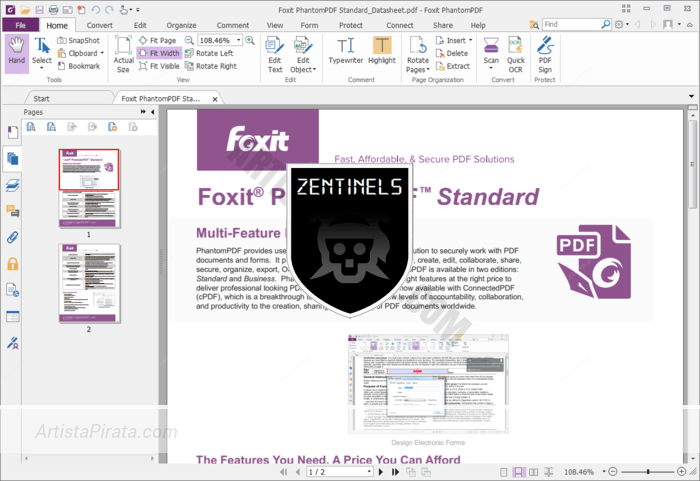Open the Security lock panel
The image size is (700, 481).
click(13, 264)
